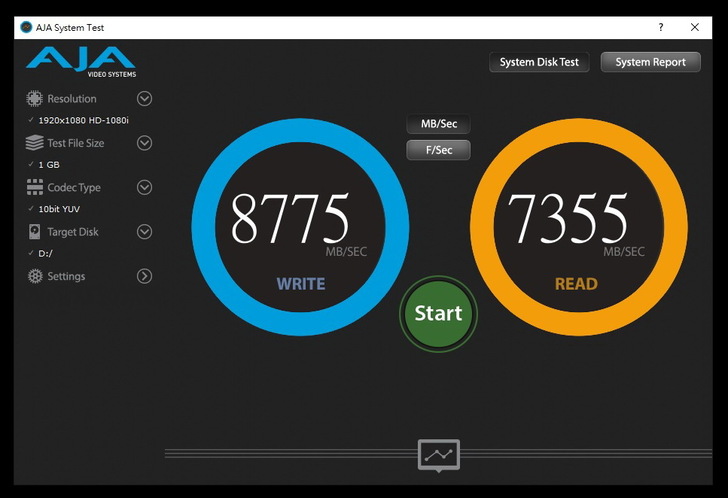Image resolution: width=728 pixels, height=498 pixels.
Task: Click the WRITE gauge label
Action: pyautogui.click(x=301, y=284)
